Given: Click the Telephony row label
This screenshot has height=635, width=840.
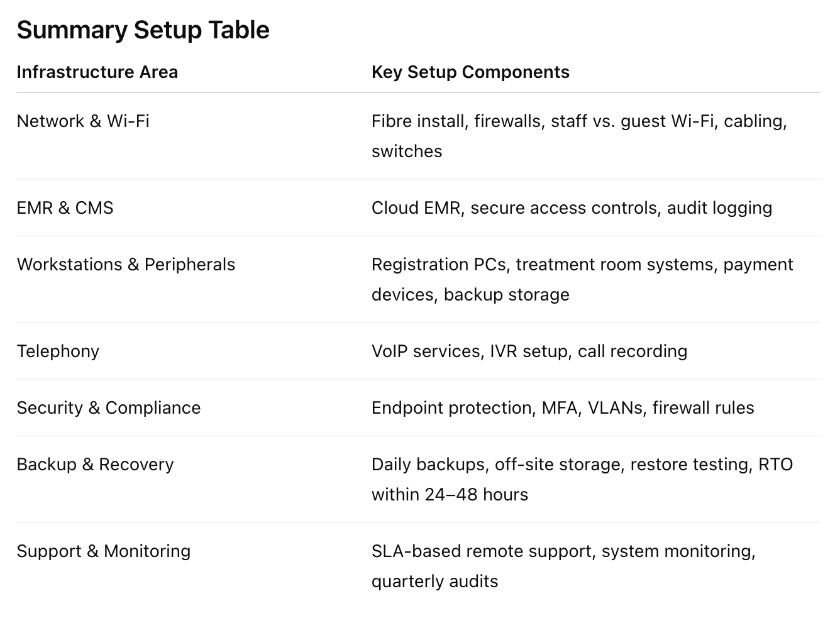Looking at the screenshot, I should coord(58,351).
